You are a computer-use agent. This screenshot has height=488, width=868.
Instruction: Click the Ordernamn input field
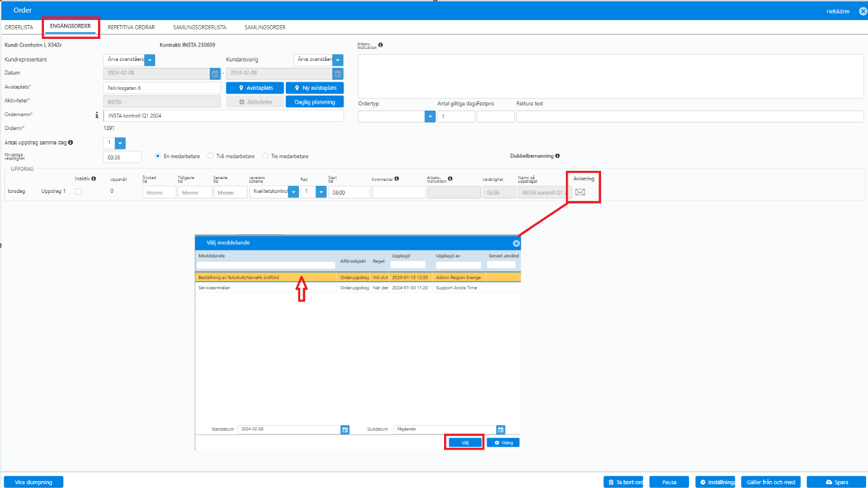(224, 116)
